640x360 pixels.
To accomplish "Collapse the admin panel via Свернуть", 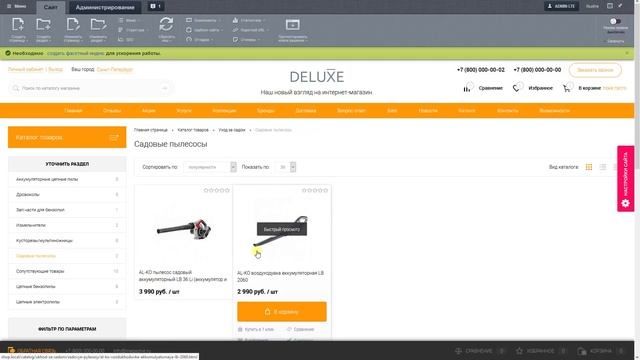I will pyautogui.click(x=615, y=41).
